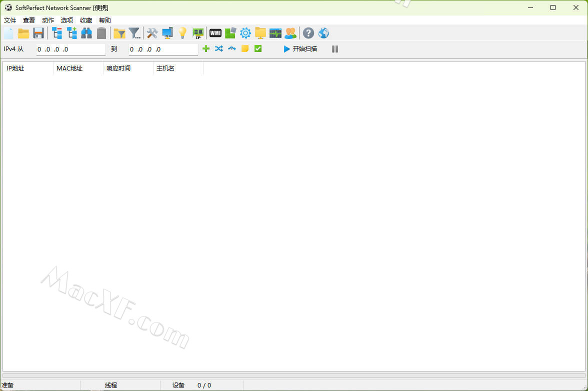Click the IPv4 从 start address field
This screenshot has width=588, height=391.
71,49
